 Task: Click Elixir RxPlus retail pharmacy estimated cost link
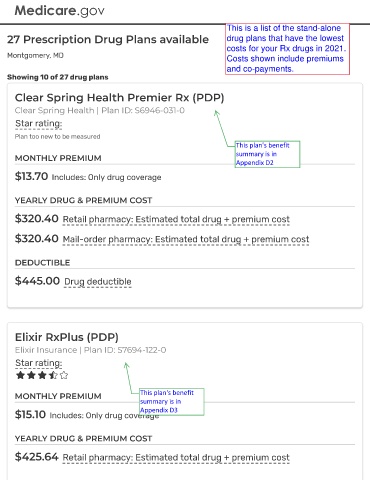click(x=176, y=458)
